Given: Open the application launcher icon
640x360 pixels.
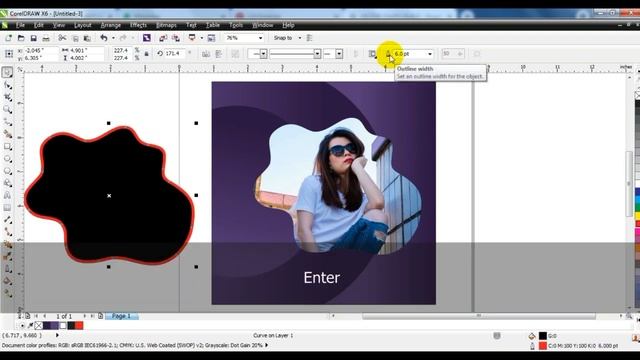Looking at the screenshot, I should [x=192, y=38].
